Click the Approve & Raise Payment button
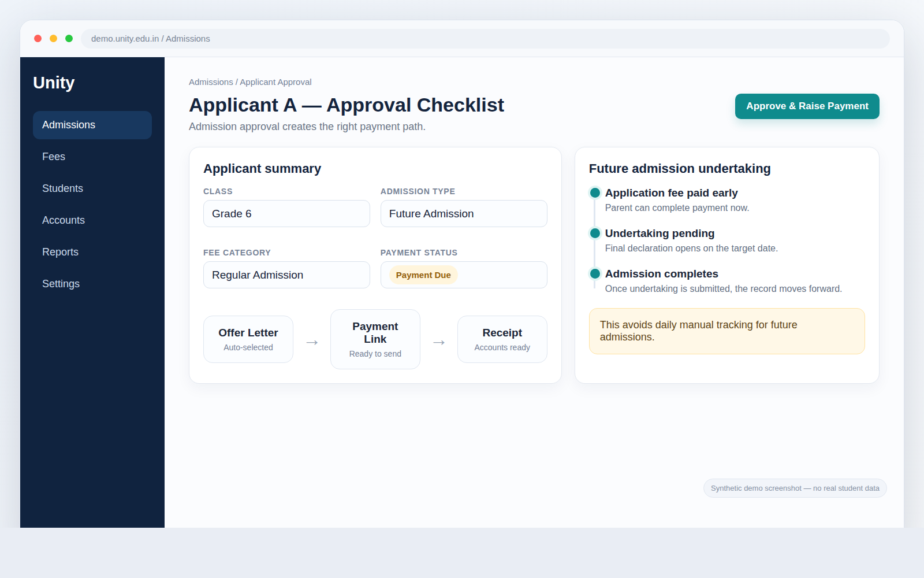Viewport: 924px width, 578px height. point(807,106)
